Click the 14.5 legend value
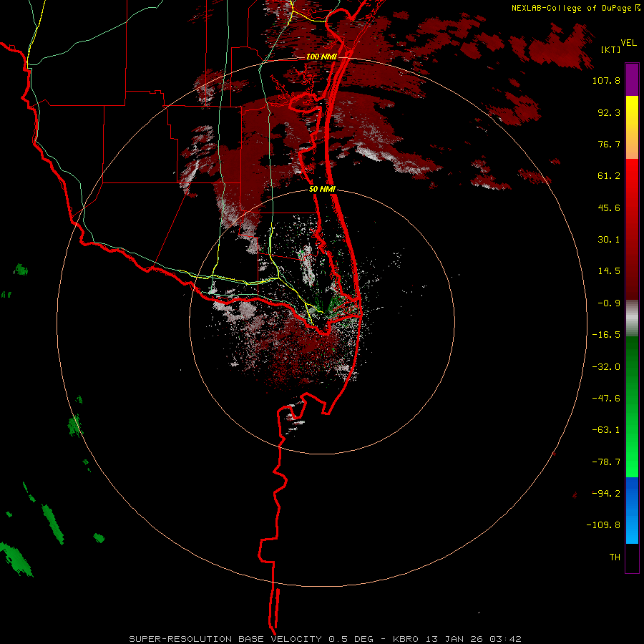Viewport: 644px width, 644px height. (x=609, y=271)
